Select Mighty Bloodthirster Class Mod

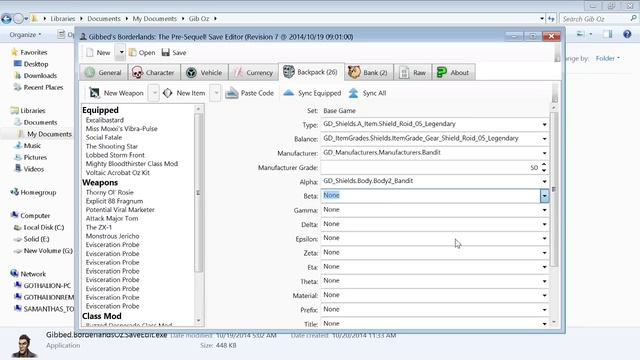[132, 164]
